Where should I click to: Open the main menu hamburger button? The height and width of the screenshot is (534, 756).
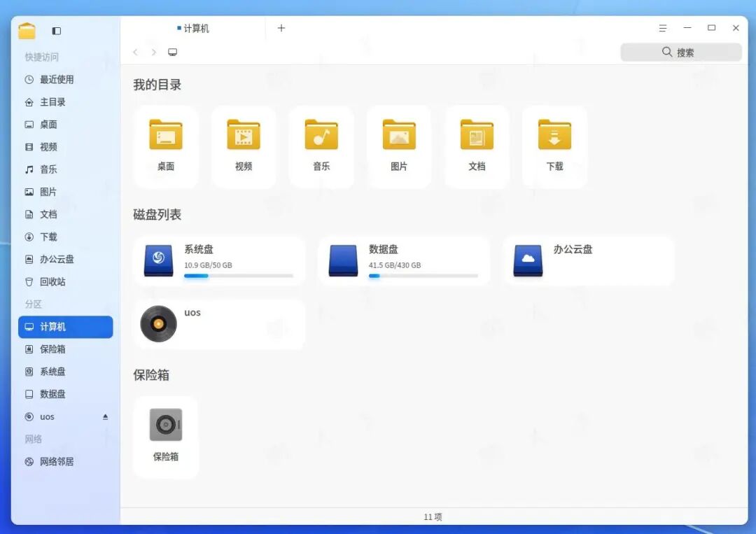663,28
